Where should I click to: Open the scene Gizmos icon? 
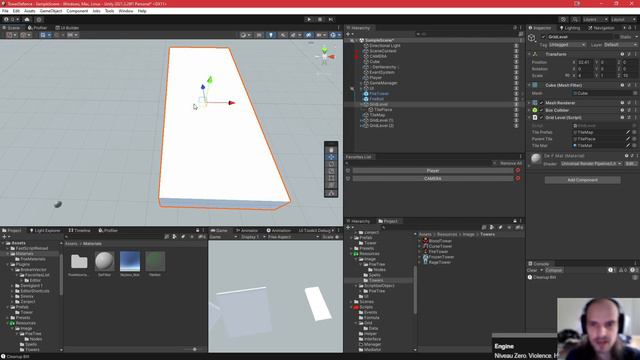point(333,35)
